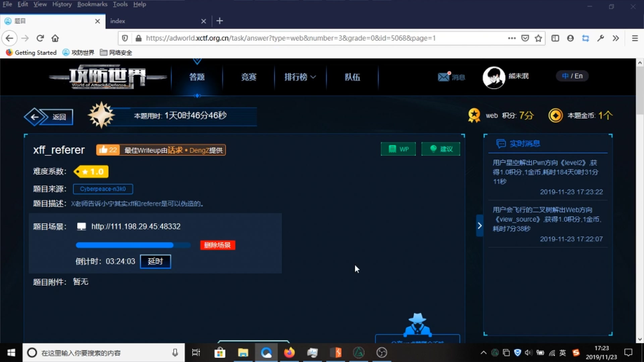This screenshot has height=362, width=644.
Task: Click the browser forward arrow
Action: coord(25,38)
